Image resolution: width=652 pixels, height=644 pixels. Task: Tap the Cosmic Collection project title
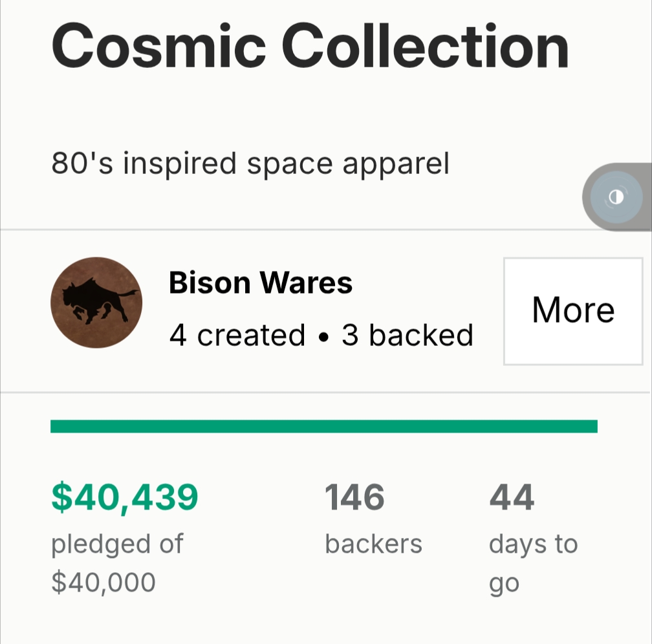click(x=310, y=47)
